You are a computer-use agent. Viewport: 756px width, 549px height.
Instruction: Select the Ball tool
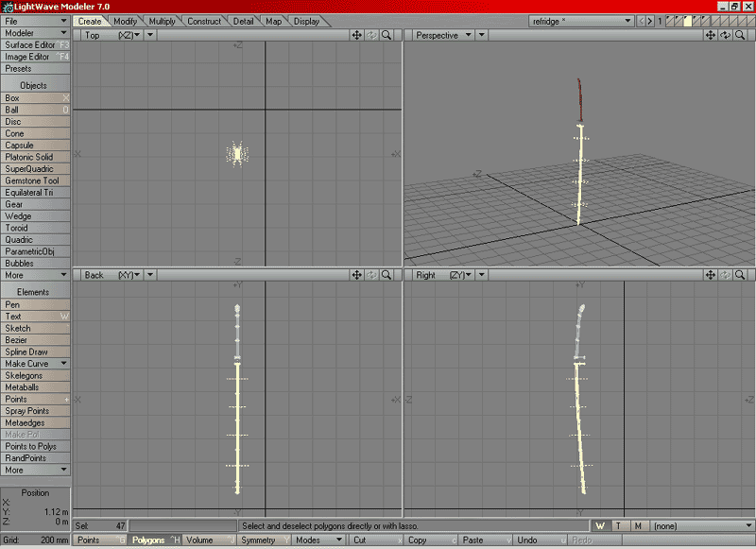click(x=35, y=110)
